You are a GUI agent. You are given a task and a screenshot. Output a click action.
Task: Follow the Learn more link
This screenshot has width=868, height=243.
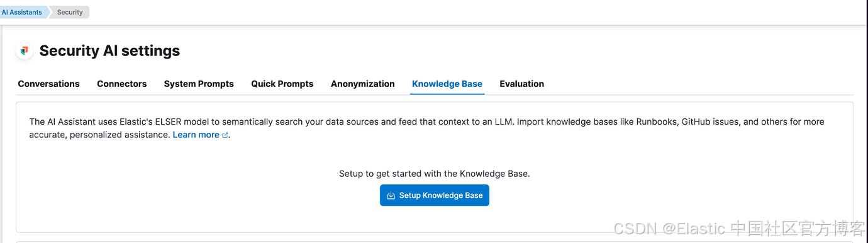click(196, 135)
